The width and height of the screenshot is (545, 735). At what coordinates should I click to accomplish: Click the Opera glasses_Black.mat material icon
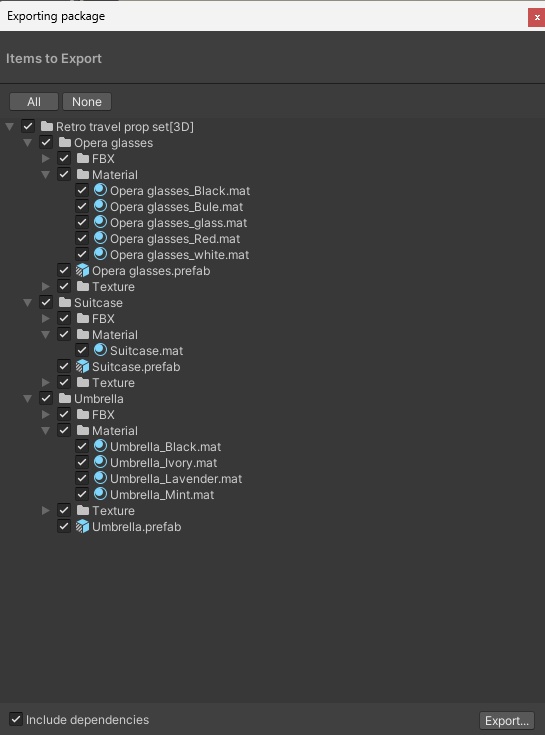[100, 190]
